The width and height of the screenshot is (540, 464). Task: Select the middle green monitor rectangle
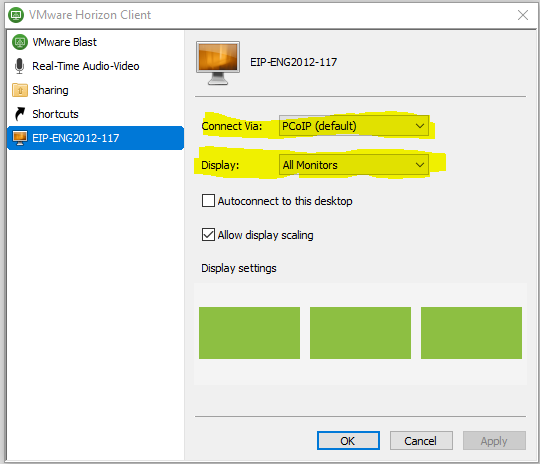[x=360, y=333]
